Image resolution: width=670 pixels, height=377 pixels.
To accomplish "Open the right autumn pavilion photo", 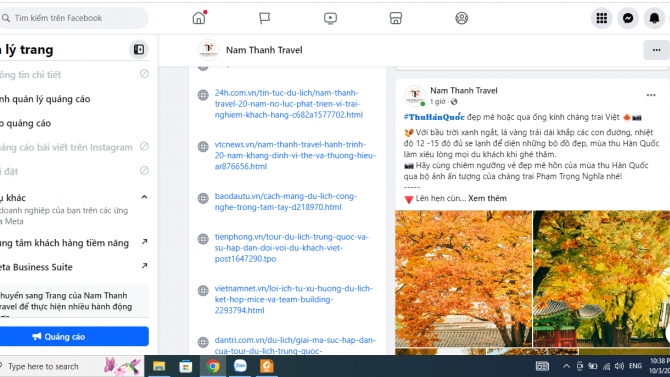I will coord(602,279).
